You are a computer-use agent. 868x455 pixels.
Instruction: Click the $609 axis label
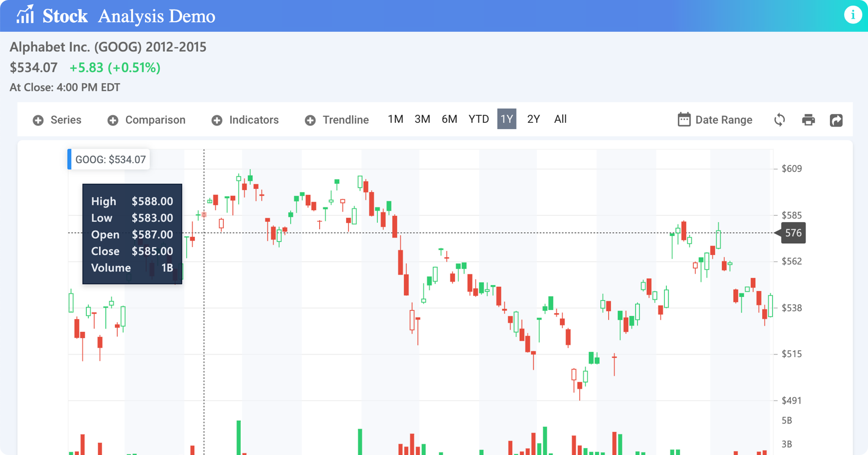click(x=792, y=169)
